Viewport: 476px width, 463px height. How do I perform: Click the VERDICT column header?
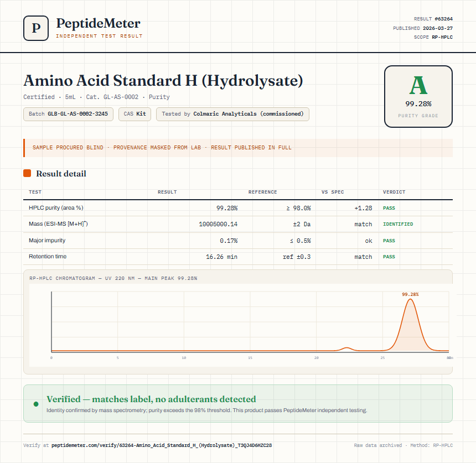pos(394,192)
